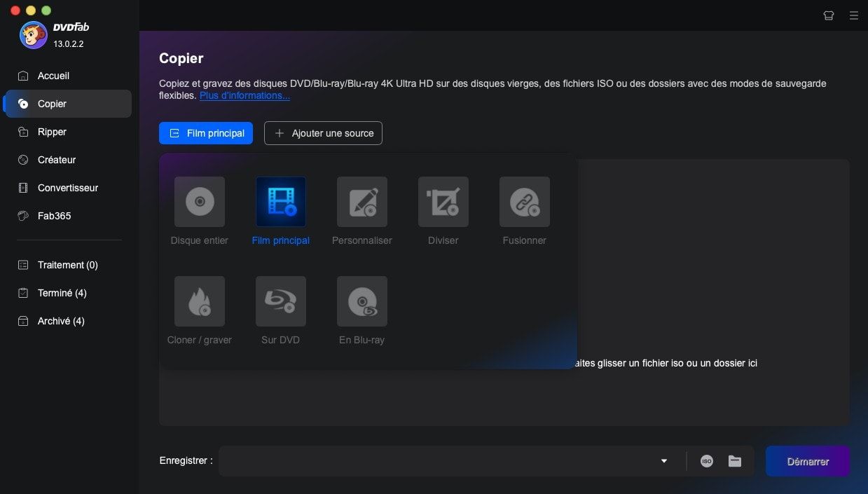Image resolution: width=868 pixels, height=494 pixels.
Task: Click the Diviser label
Action: coord(443,240)
